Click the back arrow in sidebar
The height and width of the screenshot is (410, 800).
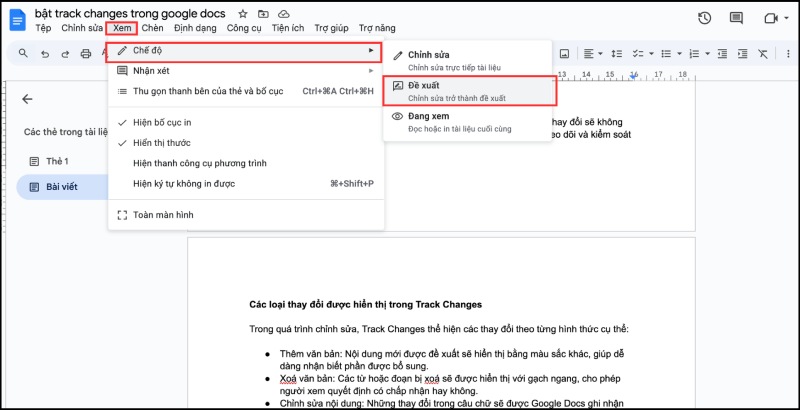(27, 99)
